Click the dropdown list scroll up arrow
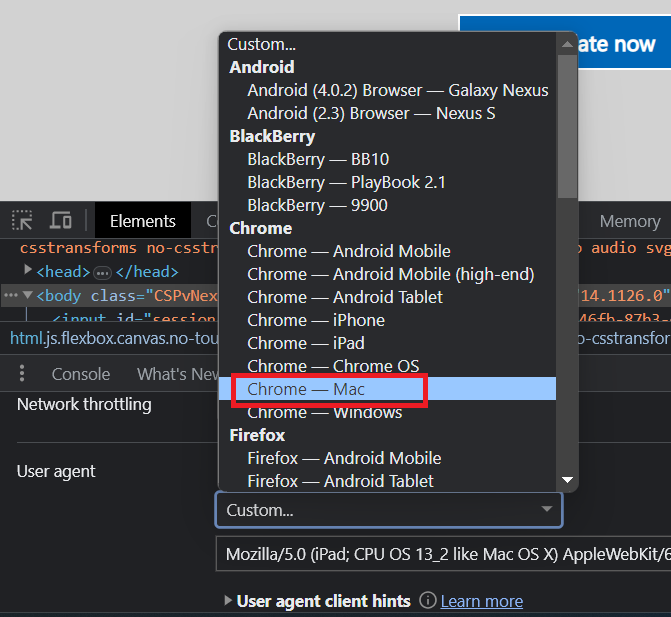This screenshot has height=617, width=671. [567, 44]
